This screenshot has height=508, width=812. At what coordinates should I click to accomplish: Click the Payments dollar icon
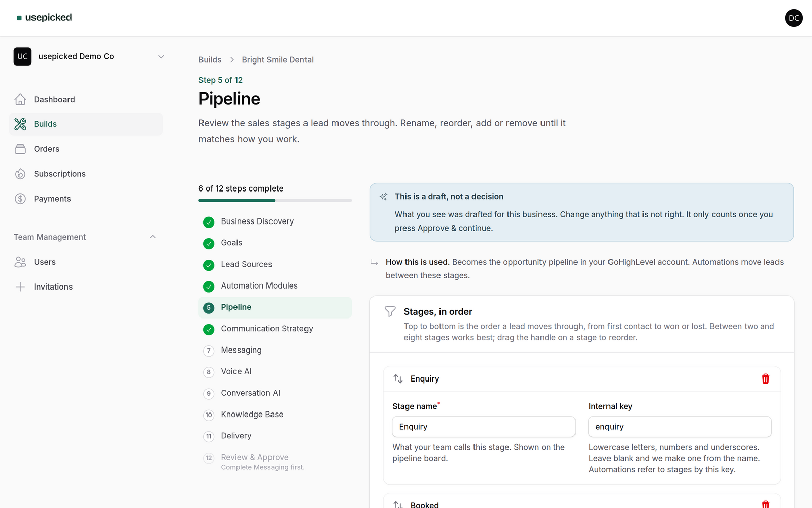pyautogui.click(x=20, y=199)
